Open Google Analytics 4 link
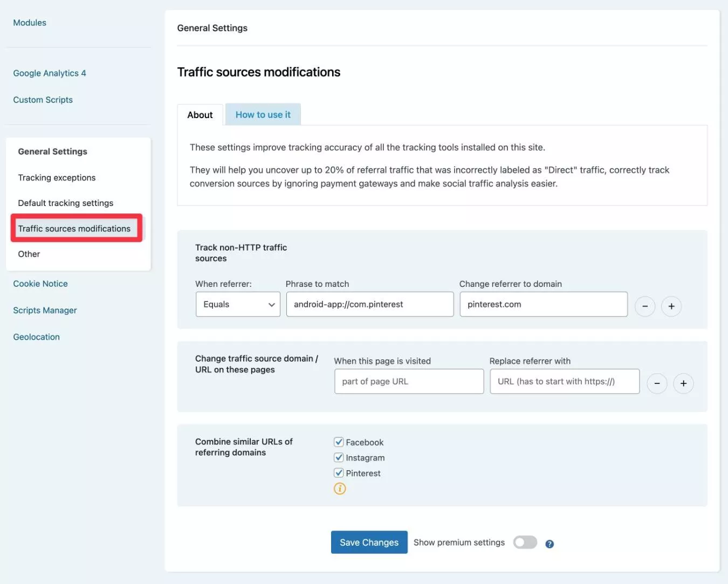The height and width of the screenshot is (584, 728). tap(50, 73)
